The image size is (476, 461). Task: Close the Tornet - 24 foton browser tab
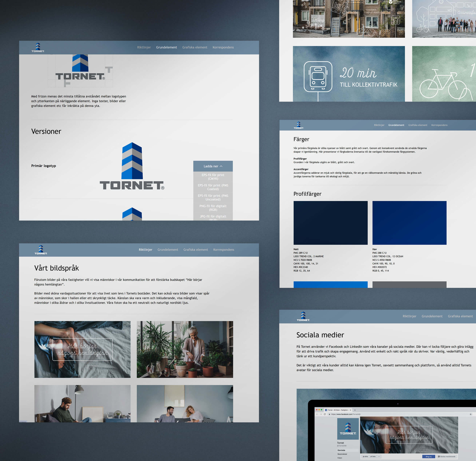pos(350,410)
